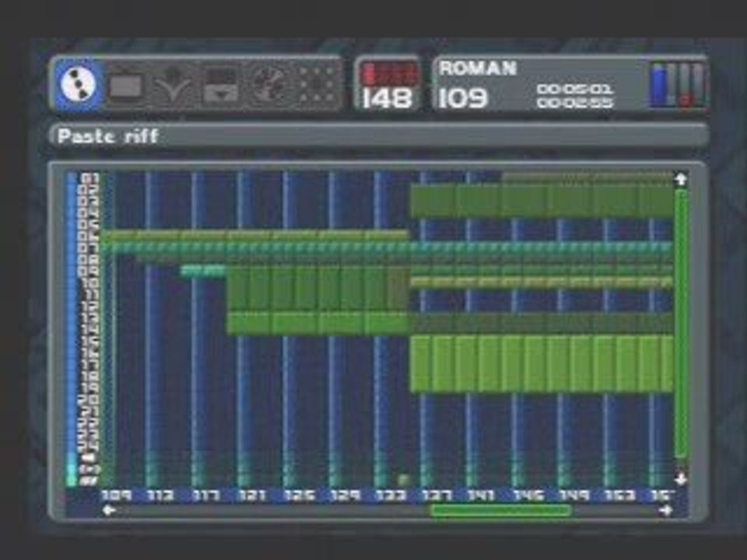The image size is (747, 560).
Task: Jump to bar marker 137
Action: pyautogui.click(x=436, y=495)
